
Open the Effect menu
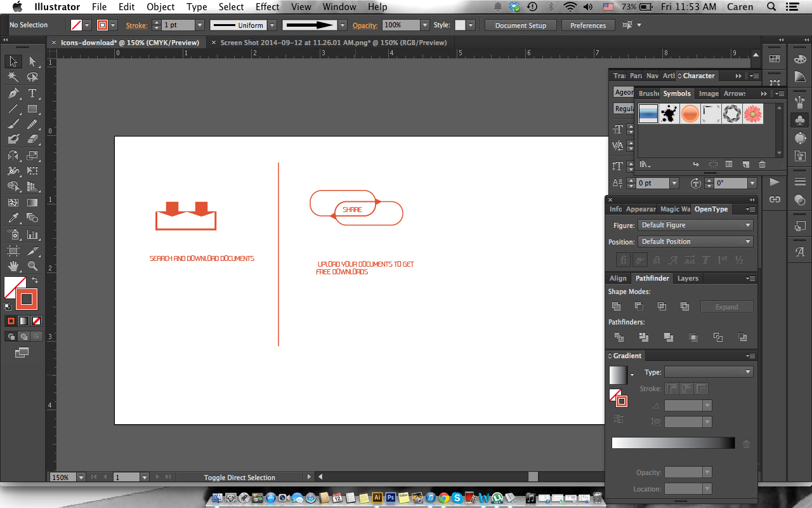pyautogui.click(x=267, y=7)
